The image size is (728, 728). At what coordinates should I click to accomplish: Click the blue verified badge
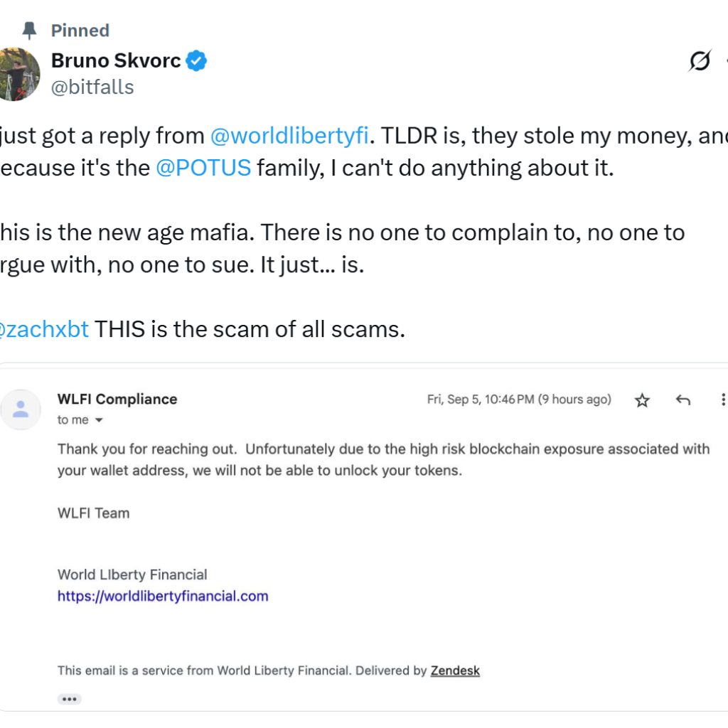pyautogui.click(x=196, y=62)
